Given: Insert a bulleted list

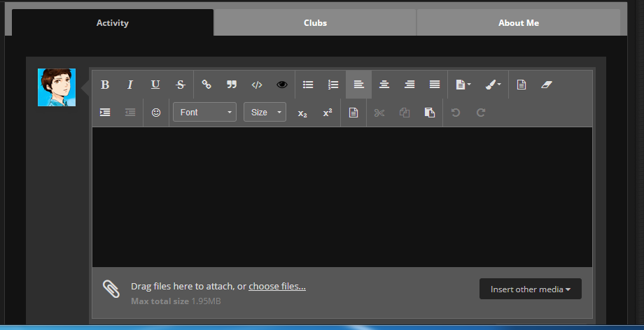Looking at the screenshot, I should (308, 85).
